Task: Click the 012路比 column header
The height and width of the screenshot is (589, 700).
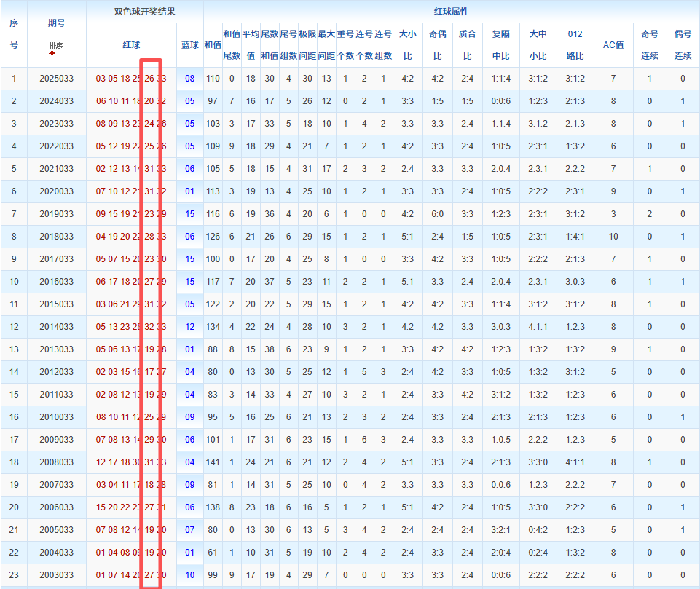Action: coord(575,45)
